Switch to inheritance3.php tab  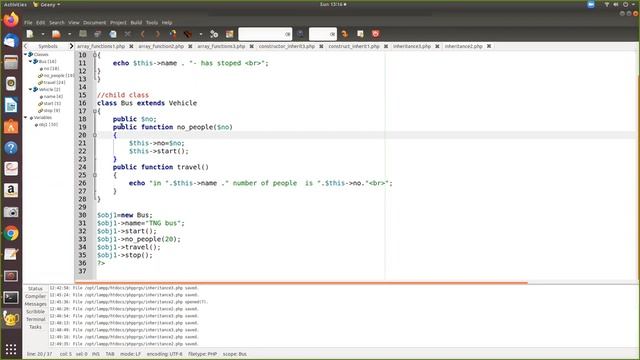click(412, 47)
